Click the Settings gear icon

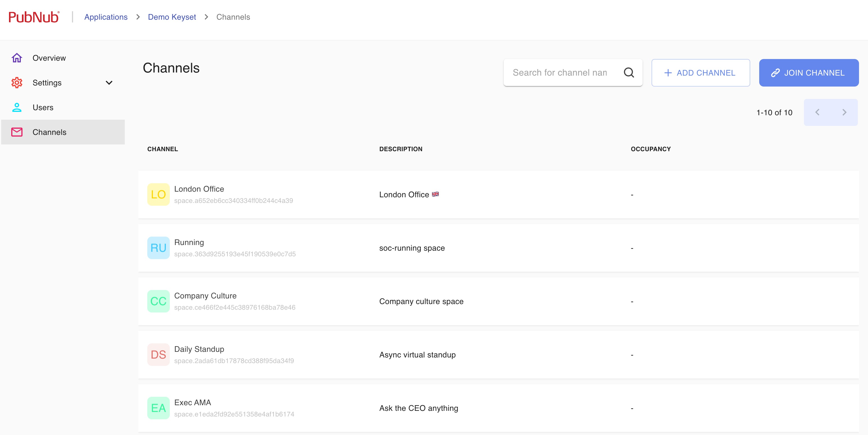coord(17,83)
